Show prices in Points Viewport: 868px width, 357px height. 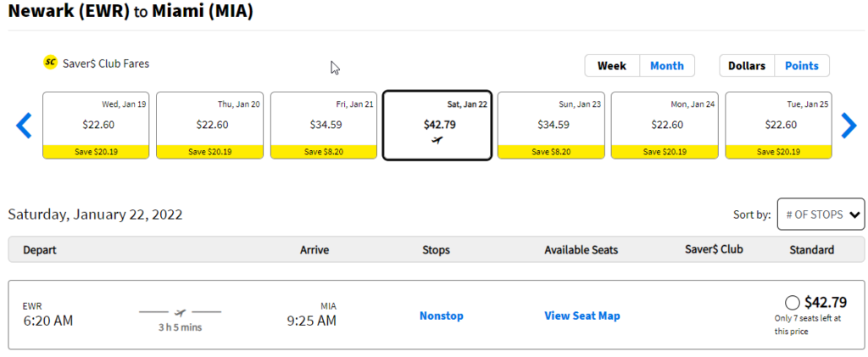pyautogui.click(x=801, y=66)
